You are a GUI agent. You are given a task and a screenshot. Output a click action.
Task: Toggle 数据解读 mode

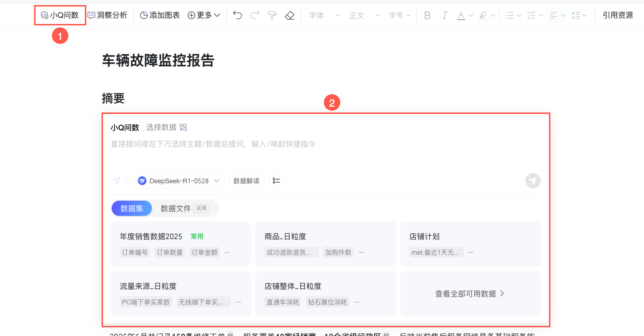pos(247,181)
